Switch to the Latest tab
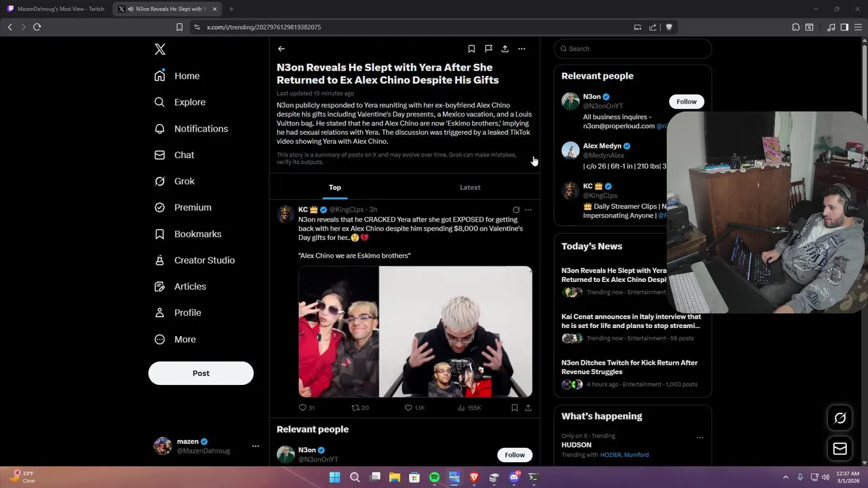 (x=470, y=188)
